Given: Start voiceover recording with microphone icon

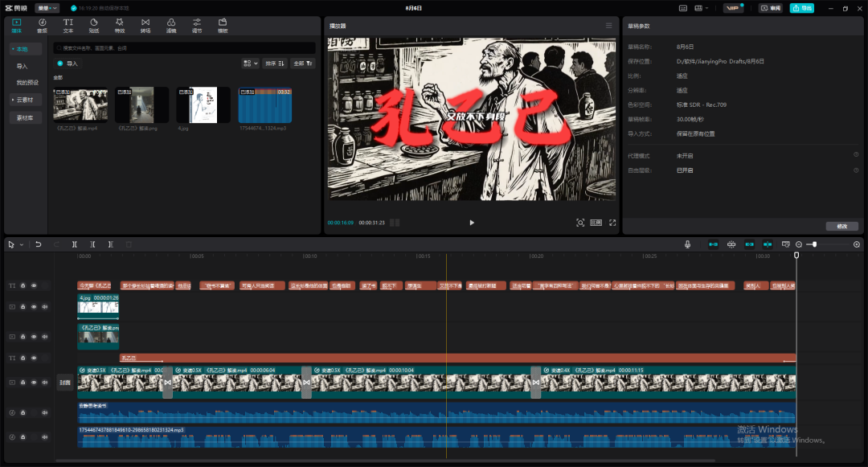Looking at the screenshot, I should click(x=687, y=244).
